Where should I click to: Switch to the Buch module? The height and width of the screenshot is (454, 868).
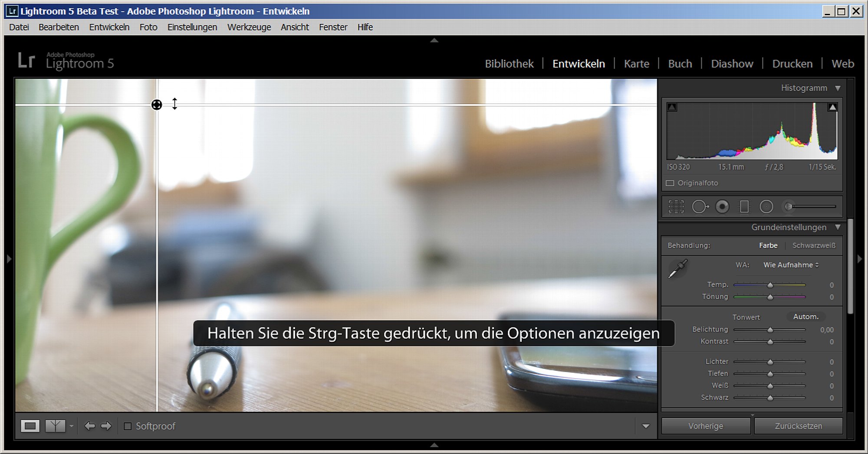pyautogui.click(x=680, y=64)
